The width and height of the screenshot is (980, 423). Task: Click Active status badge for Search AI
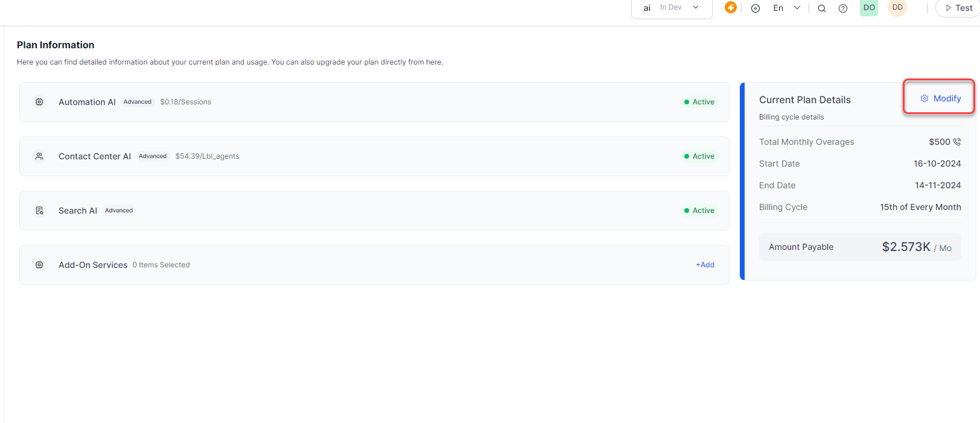pyautogui.click(x=699, y=211)
